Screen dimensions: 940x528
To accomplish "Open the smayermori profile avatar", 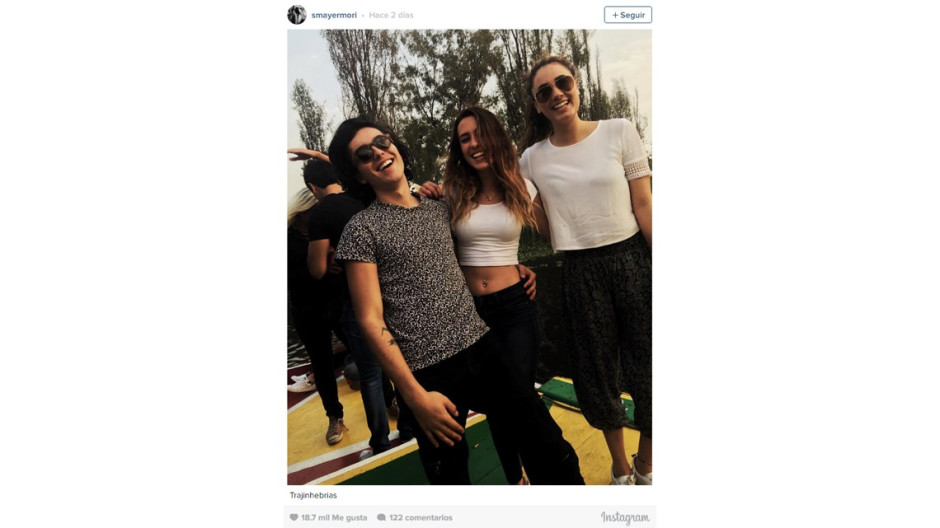I will [297, 14].
